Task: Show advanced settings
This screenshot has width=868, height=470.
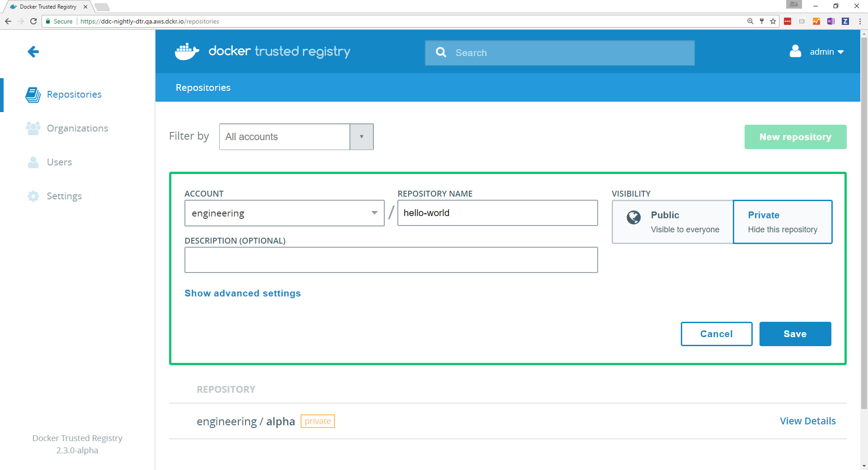Action: tap(242, 293)
